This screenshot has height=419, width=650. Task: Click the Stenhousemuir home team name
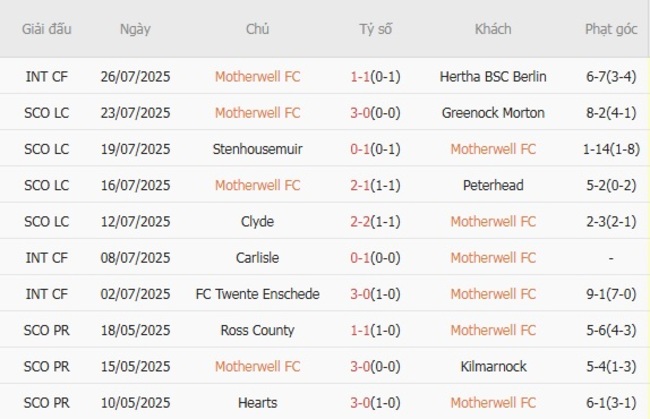[x=257, y=149]
